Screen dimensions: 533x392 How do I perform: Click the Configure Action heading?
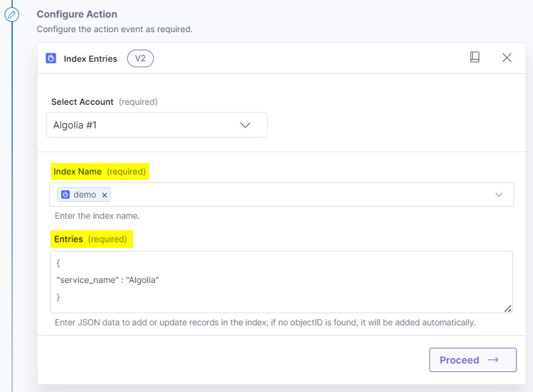77,15
